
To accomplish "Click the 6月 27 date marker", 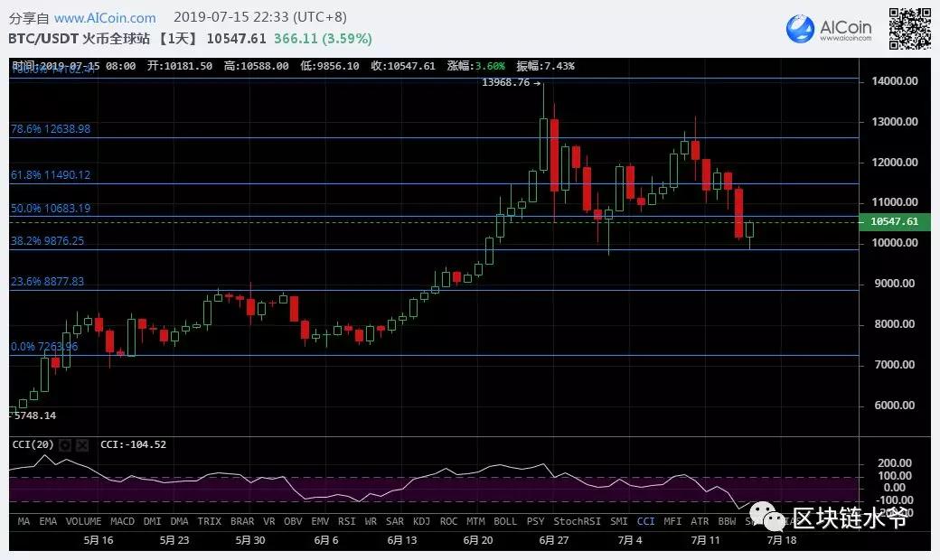I will point(554,540).
